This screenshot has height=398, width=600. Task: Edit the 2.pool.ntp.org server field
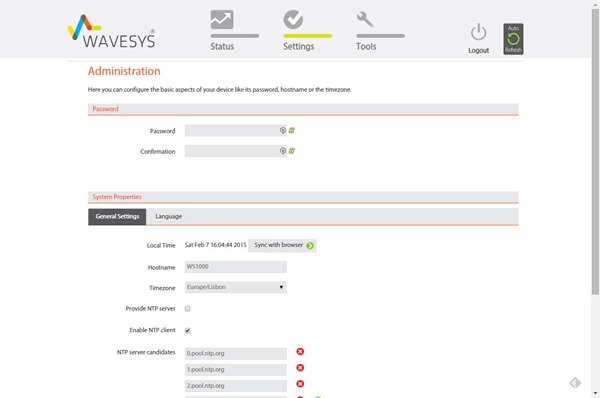[236, 386]
